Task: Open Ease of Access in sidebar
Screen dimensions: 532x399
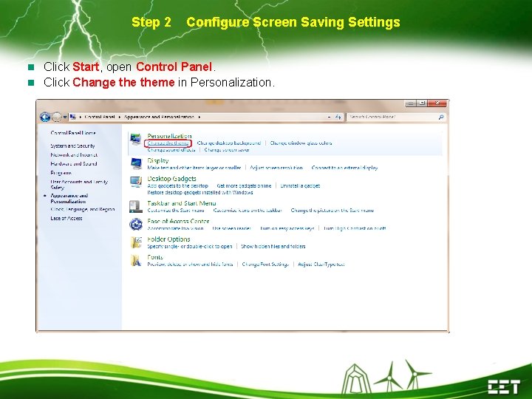Action: click(x=66, y=218)
